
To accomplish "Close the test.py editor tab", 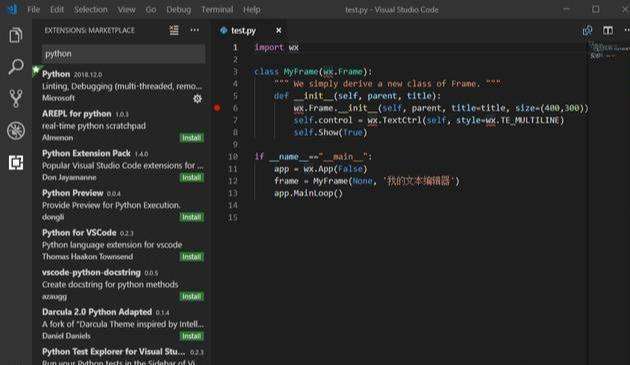I will (x=278, y=31).
